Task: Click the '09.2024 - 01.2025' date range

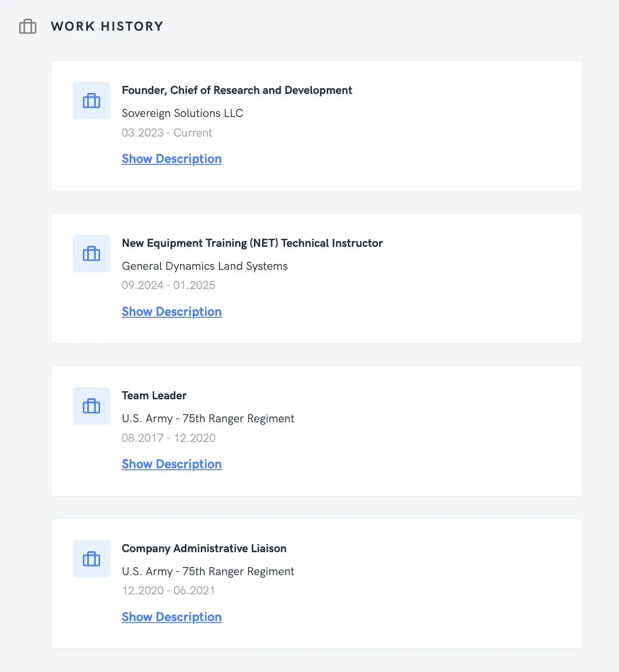Action: pyautogui.click(x=169, y=285)
